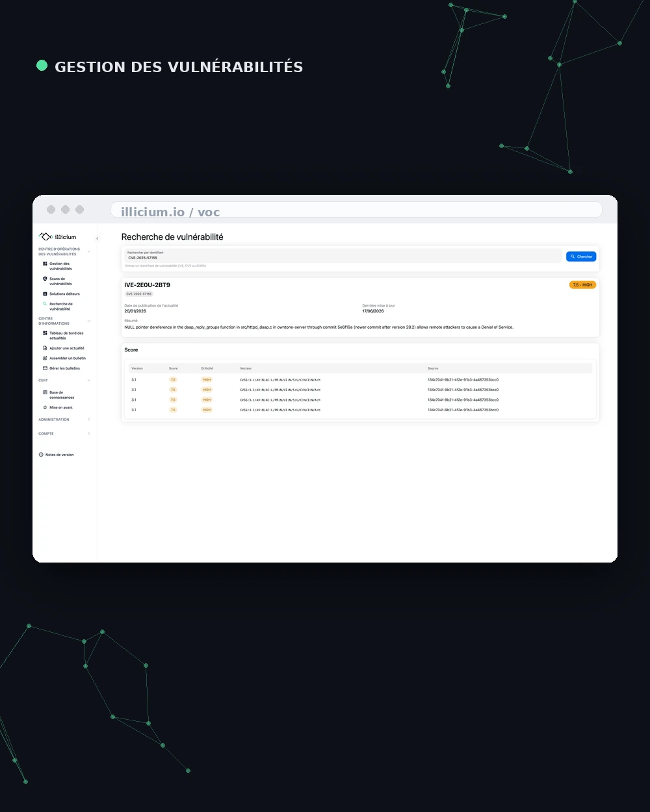Click the Criticité column header
The image size is (650, 812).
pos(207,368)
